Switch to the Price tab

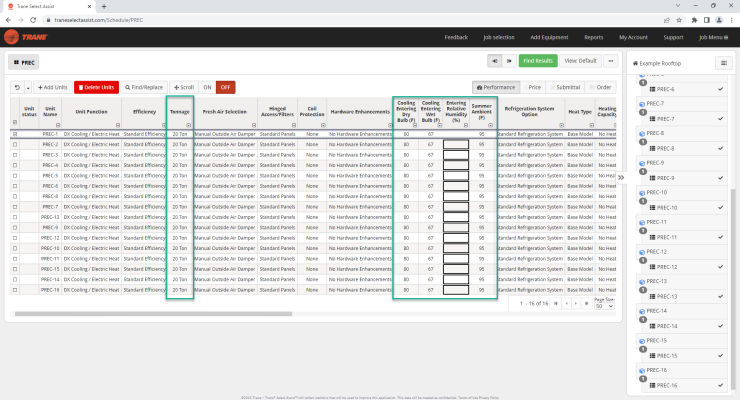pyautogui.click(x=534, y=87)
